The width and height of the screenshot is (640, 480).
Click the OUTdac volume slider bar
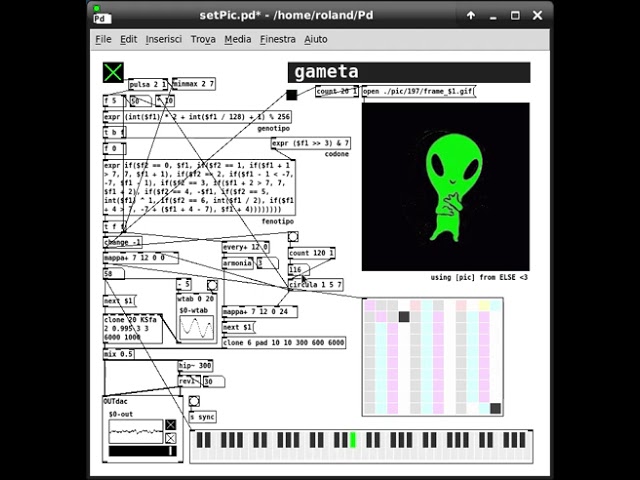[142, 451]
